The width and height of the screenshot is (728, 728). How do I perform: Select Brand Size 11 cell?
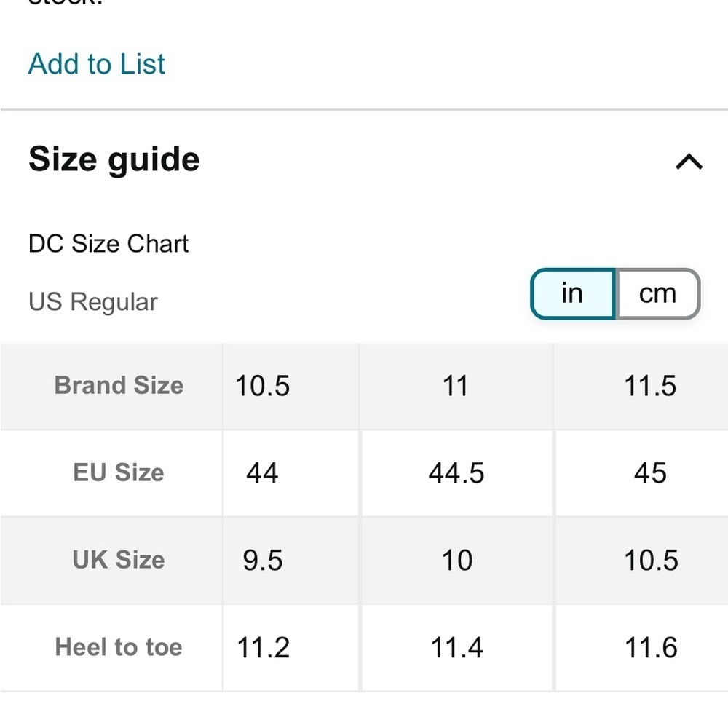click(456, 387)
